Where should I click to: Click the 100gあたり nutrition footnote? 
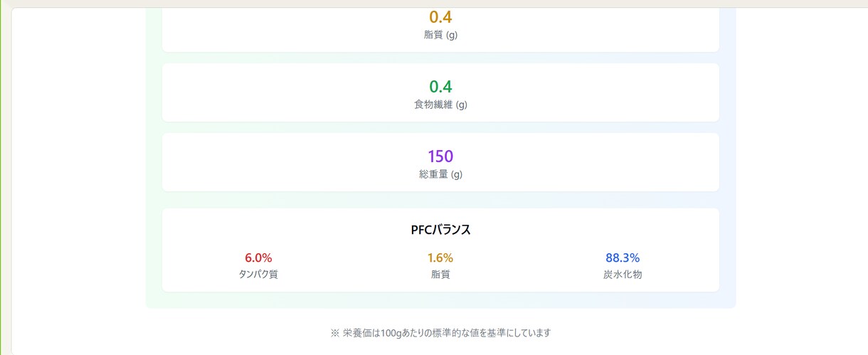pyautogui.click(x=440, y=332)
